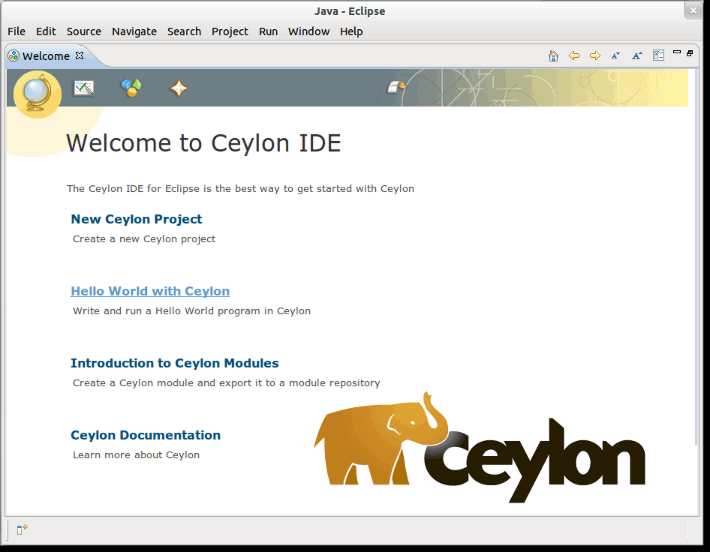Follow the Hello World with Ceylon link
The height and width of the screenshot is (552, 710).
pos(150,291)
